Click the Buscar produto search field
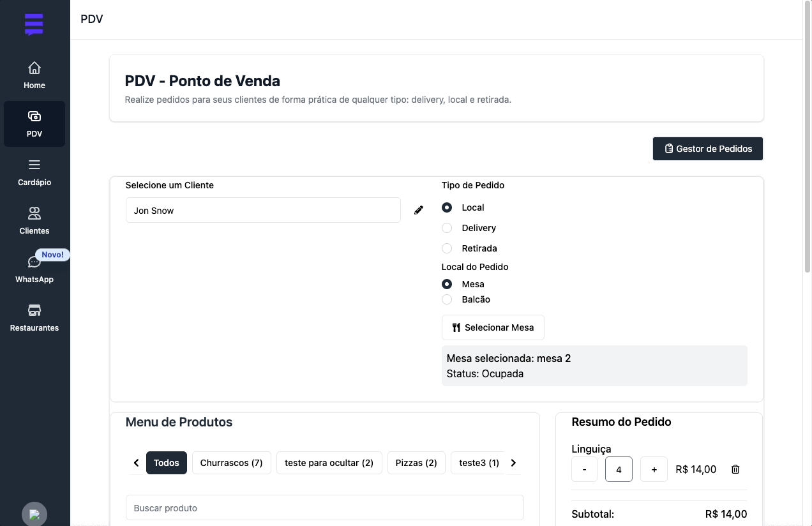812x526 pixels. [x=324, y=508]
